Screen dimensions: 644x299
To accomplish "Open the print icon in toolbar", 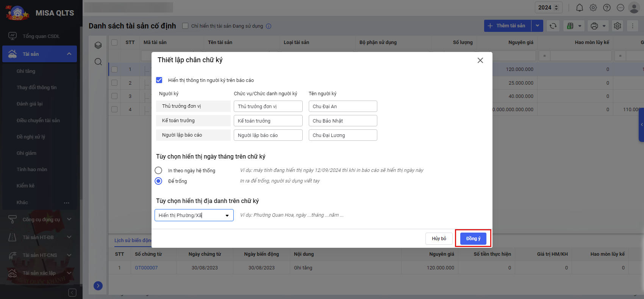I will (594, 26).
